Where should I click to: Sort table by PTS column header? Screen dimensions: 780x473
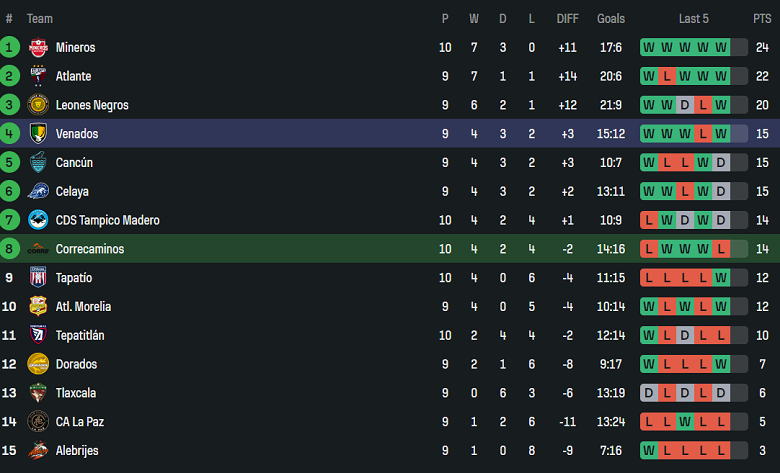pos(762,19)
